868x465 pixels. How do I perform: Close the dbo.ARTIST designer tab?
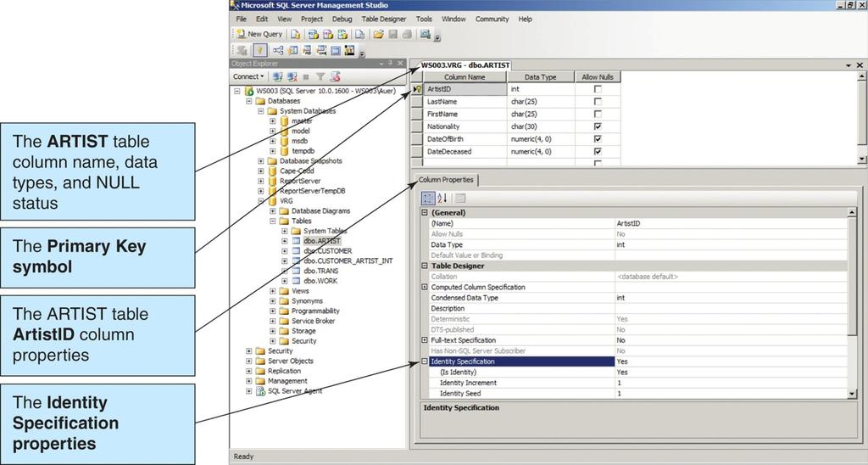click(860, 65)
